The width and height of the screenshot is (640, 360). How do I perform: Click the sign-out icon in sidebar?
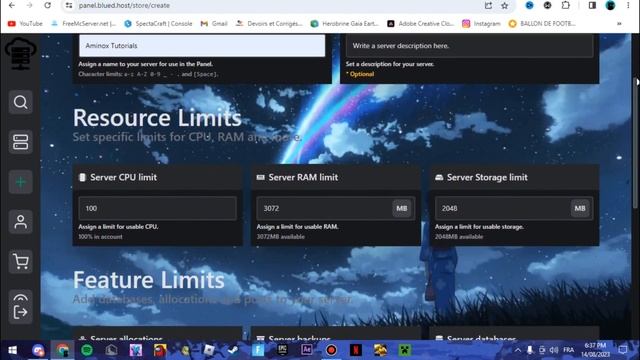pyautogui.click(x=20, y=313)
